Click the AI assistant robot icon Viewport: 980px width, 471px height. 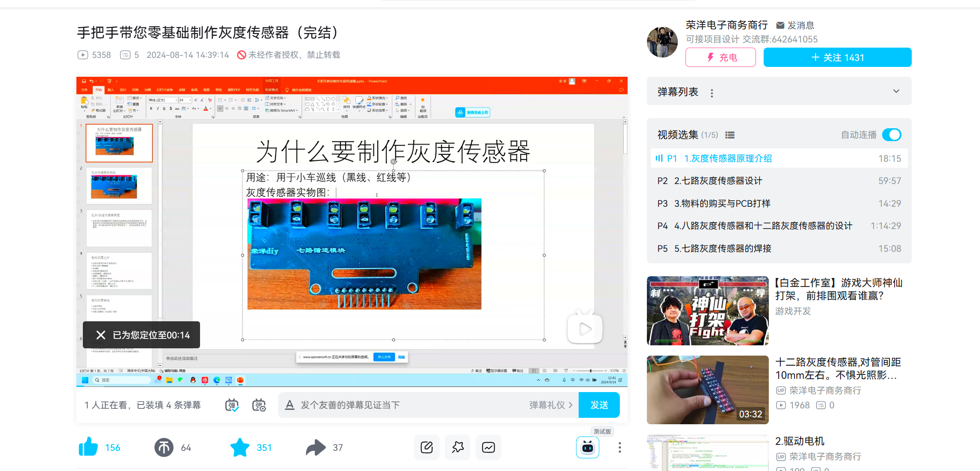pyautogui.click(x=587, y=447)
